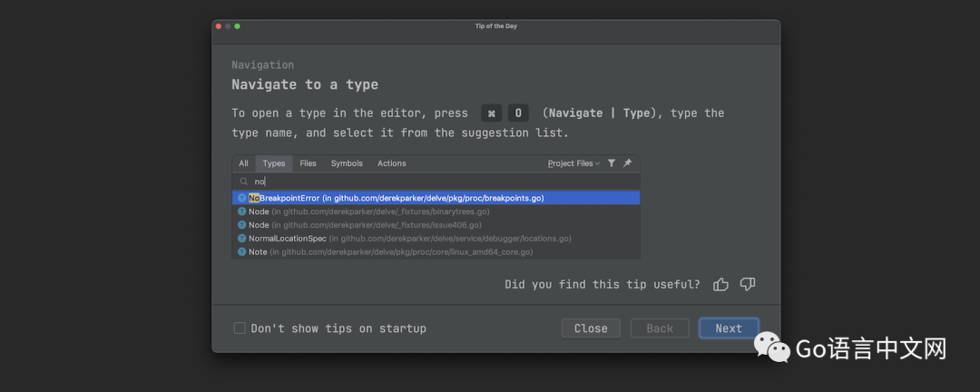
Task: Click the thumbs up icon
Action: click(720, 284)
